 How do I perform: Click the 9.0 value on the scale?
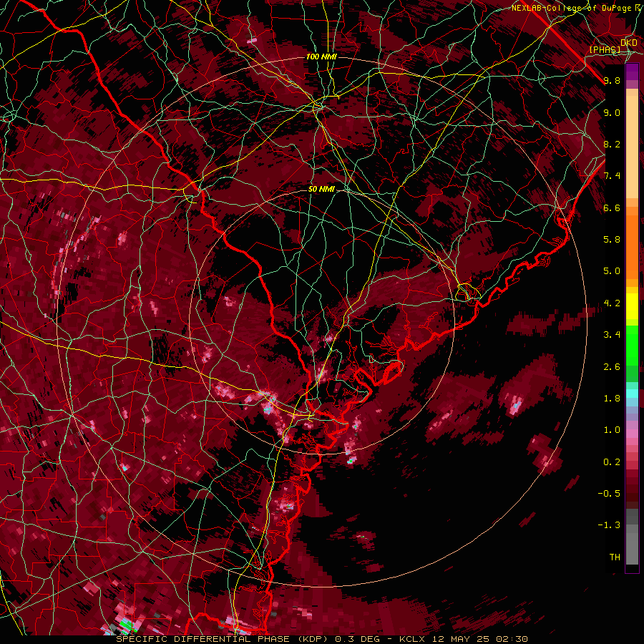pyautogui.click(x=612, y=112)
